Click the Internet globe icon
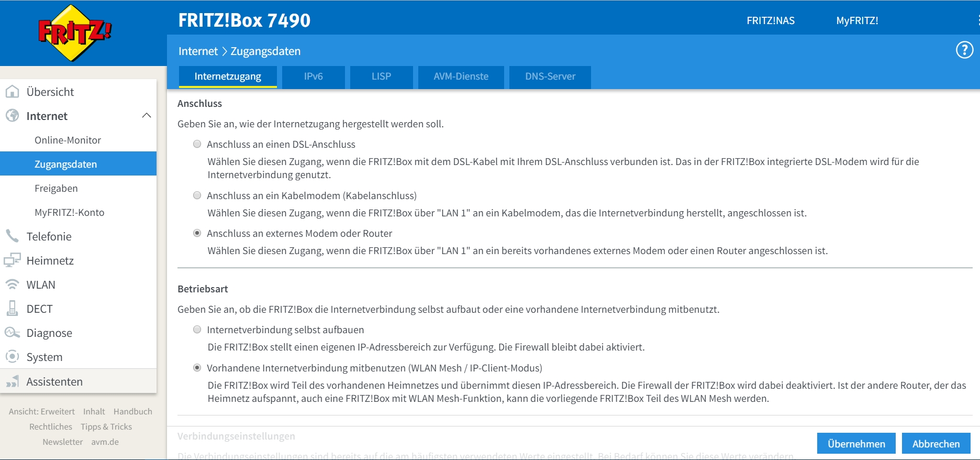Viewport: 980px width, 460px height. [x=12, y=116]
